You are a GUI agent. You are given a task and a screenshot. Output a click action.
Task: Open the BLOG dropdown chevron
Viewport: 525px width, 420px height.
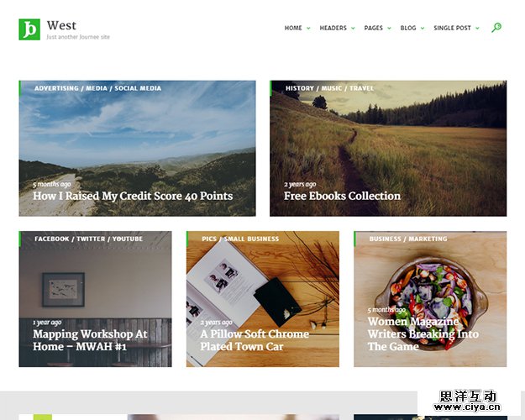[x=423, y=28]
